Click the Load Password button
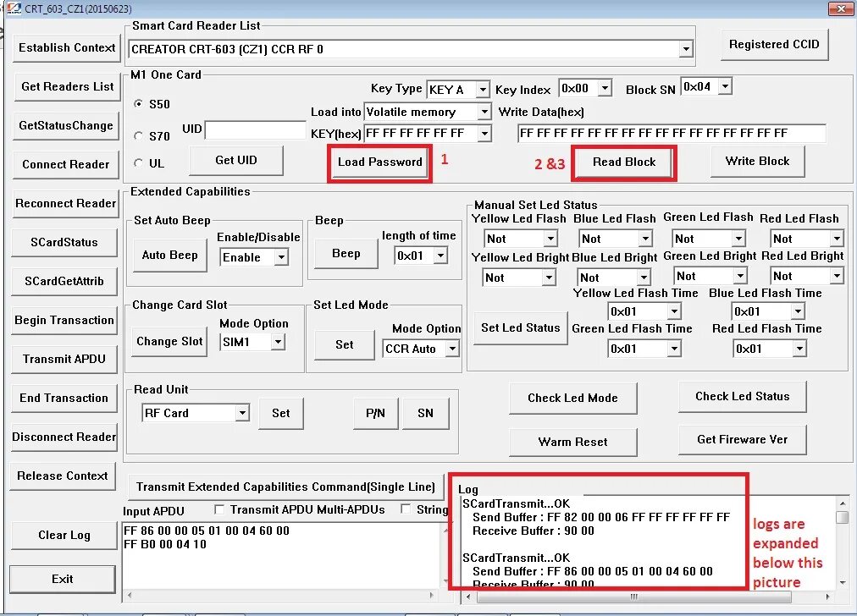This screenshot has height=616, width=857. click(x=380, y=162)
